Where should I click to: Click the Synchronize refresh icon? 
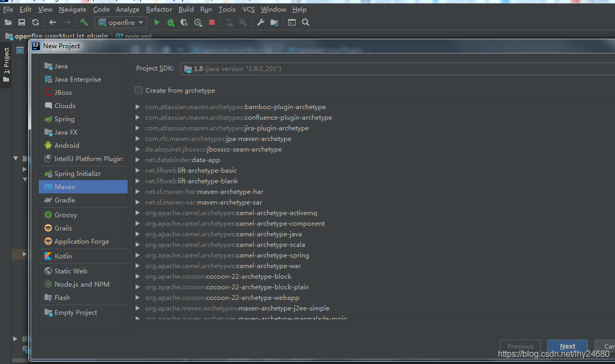point(35,22)
